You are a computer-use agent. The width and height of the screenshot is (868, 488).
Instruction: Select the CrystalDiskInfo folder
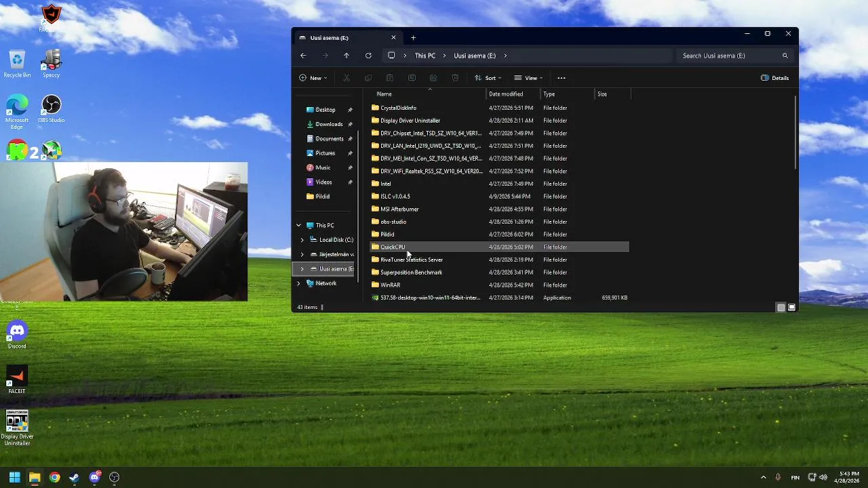500,108
